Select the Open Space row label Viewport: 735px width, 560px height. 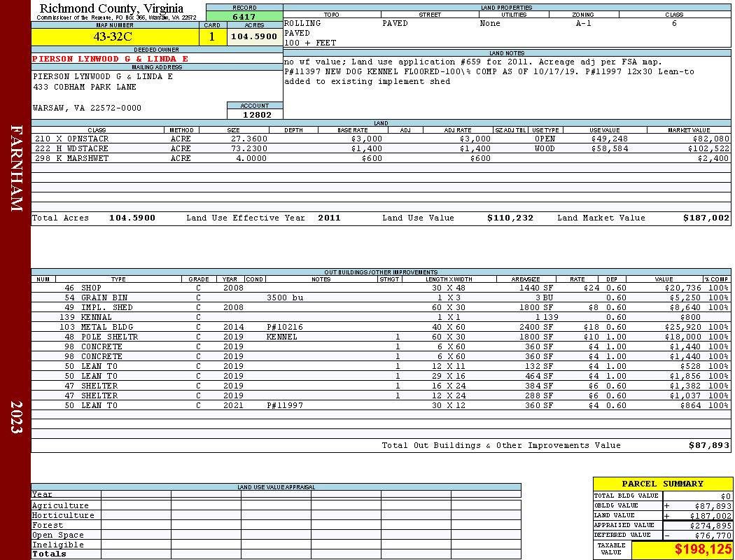point(57,535)
